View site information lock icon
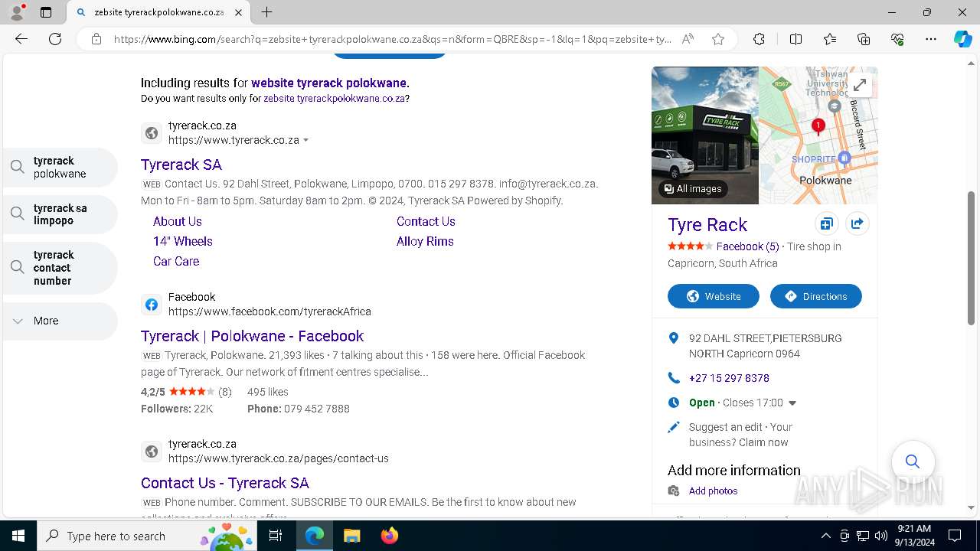This screenshot has height=551, width=980. pos(96,39)
